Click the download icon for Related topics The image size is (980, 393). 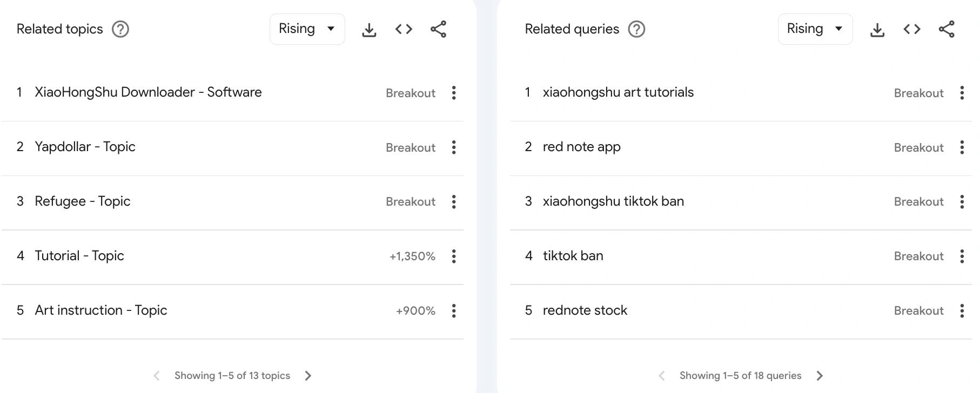[x=369, y=29]
